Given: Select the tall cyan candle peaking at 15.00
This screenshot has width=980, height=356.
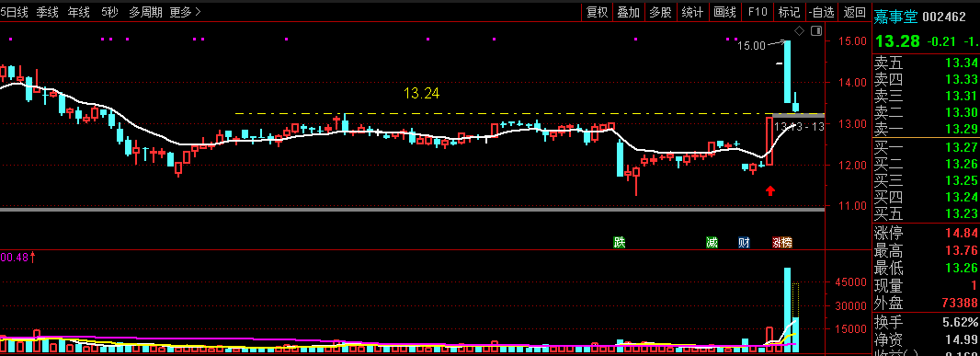Looking at the screenshot, I should 788,72.
